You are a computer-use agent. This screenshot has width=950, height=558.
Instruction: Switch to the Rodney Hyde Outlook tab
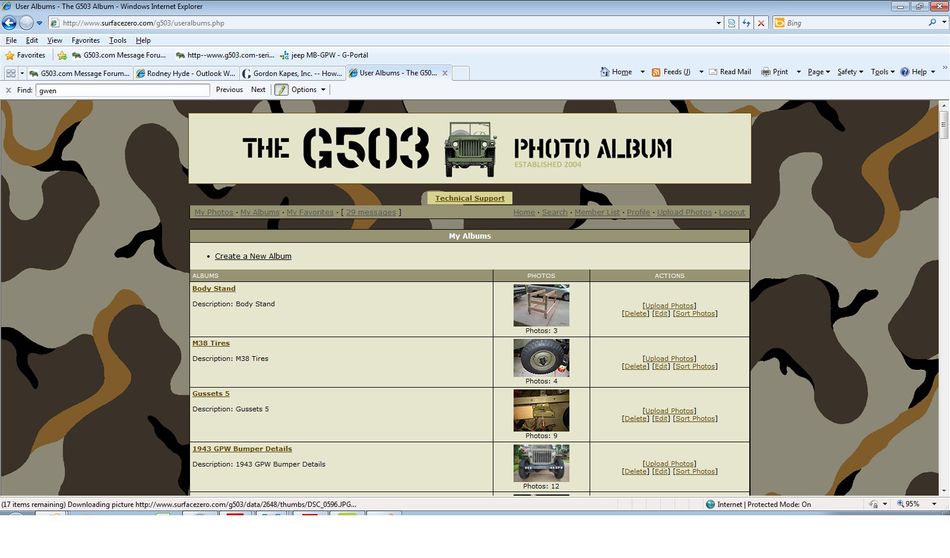click(x=185, y=73)
